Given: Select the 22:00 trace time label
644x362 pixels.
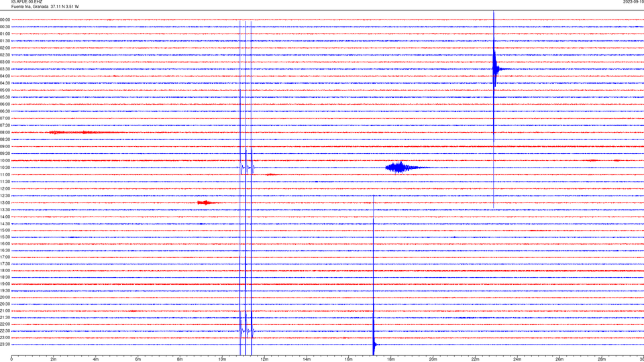Looking at the screenshot, I should [x=5, y=324].
